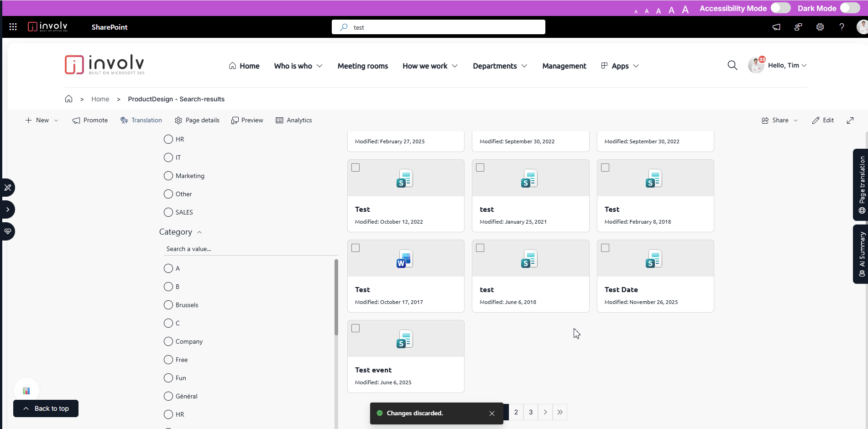Viewport: 868px width, 429px height.
Task: Select the smallest font size A
Action: point(636,11)
